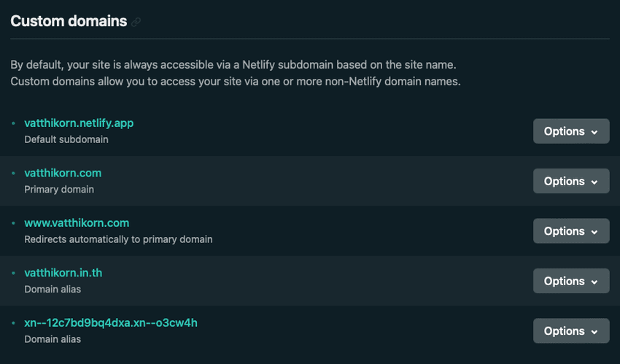Click the green status dot for vatthikorn.netlify.app
Image resolution: width=620 pixels, height=364 pixels.
tap(13, 123)
